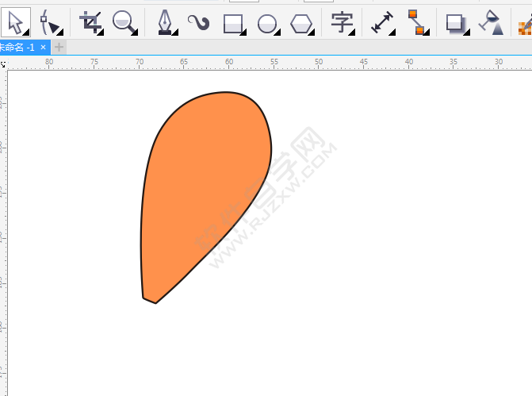This screenshot has width=532, height=396.
Task: Select the Pick tool arrow
Action: (14, 21)
